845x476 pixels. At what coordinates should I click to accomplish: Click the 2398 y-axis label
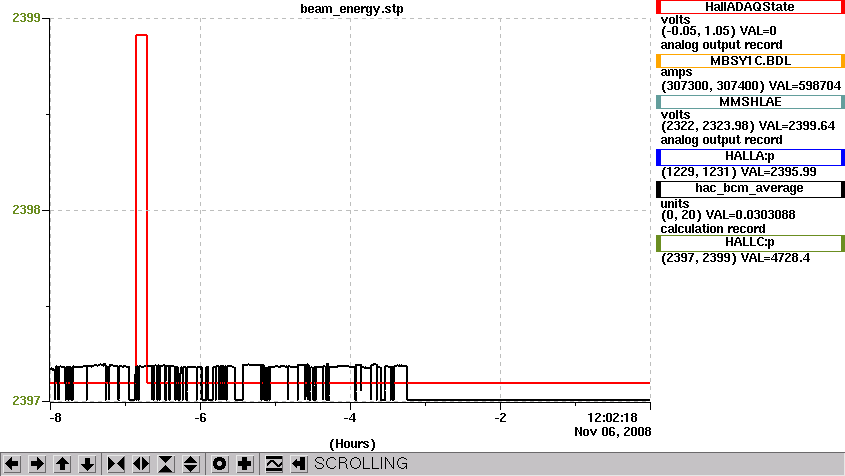pyautogui.click(x=26, y=210)
